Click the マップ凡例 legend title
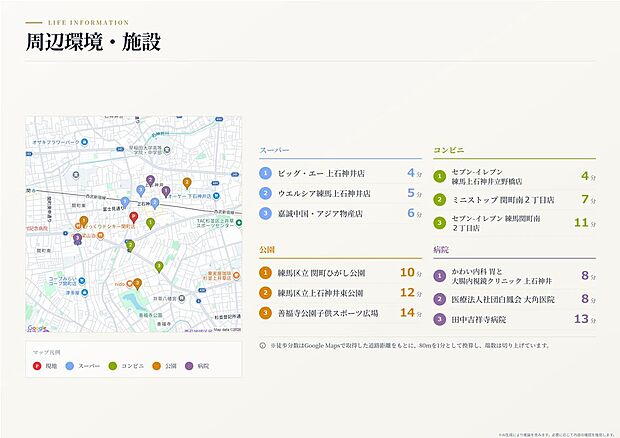 (x=46, y=352)
